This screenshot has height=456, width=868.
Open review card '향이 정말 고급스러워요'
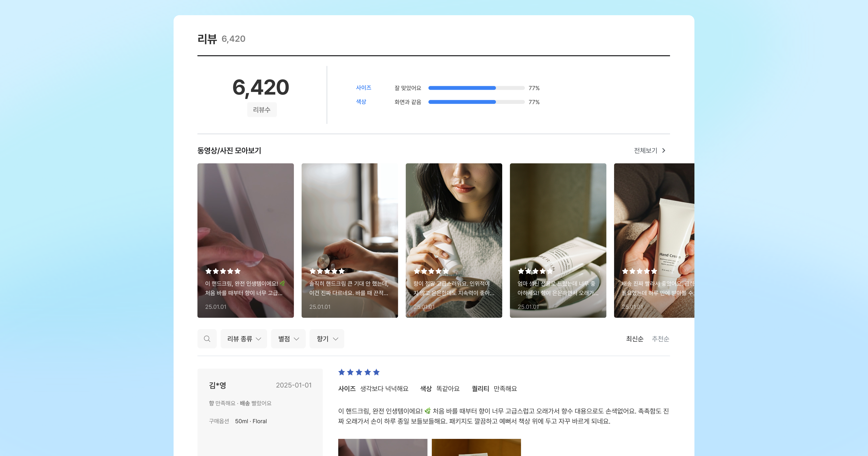[454, 241]
